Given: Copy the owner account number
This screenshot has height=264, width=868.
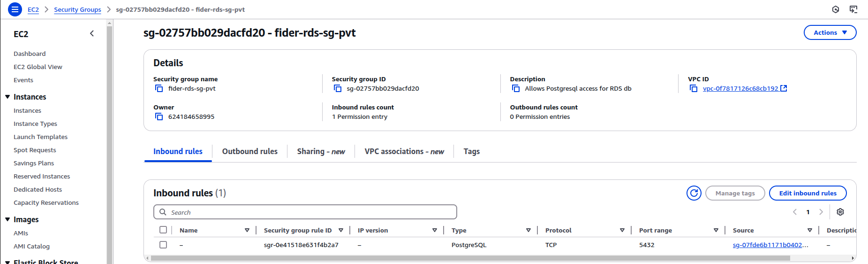Looking at the screenshot, I should 159,117.
